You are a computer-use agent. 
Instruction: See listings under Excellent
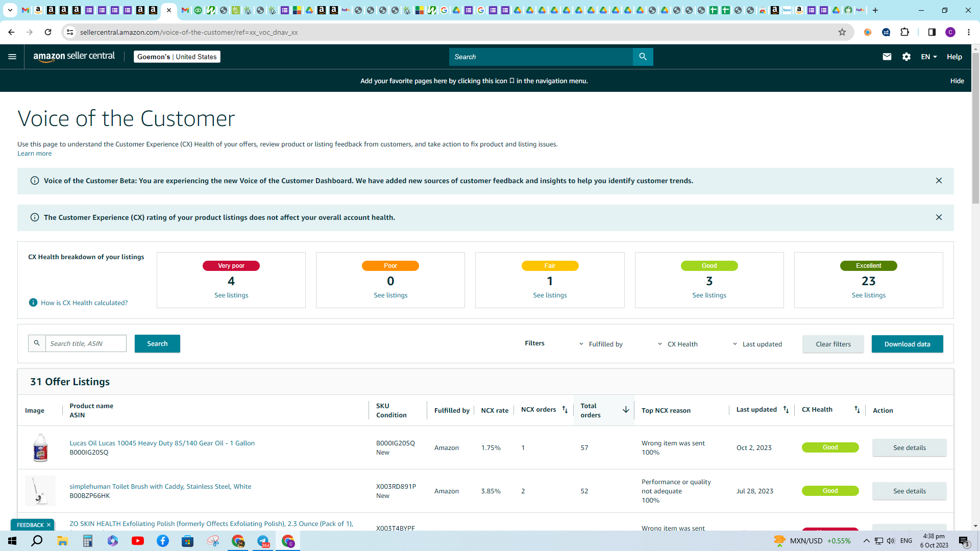[868, 295]
